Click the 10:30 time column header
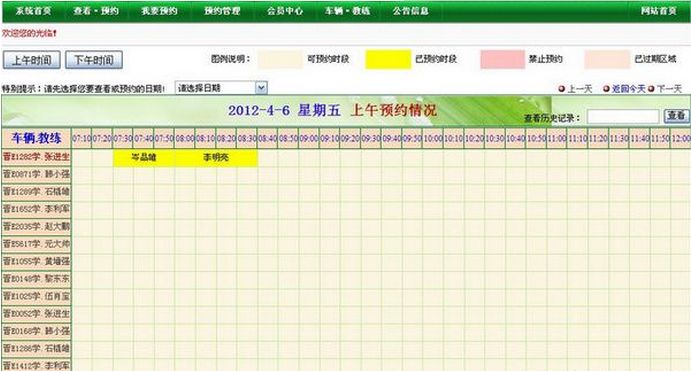Viewport: 691px width, 371px height. pyautogui.click(x=495, y=138)
